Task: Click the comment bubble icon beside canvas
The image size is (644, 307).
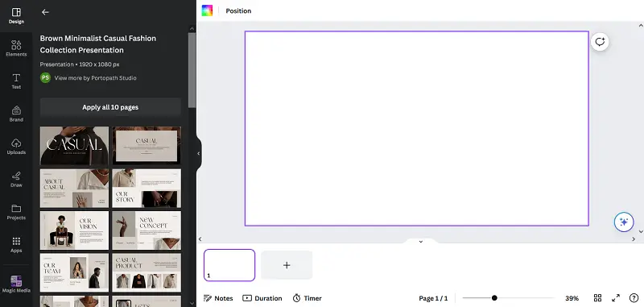Action: [600, 42]
